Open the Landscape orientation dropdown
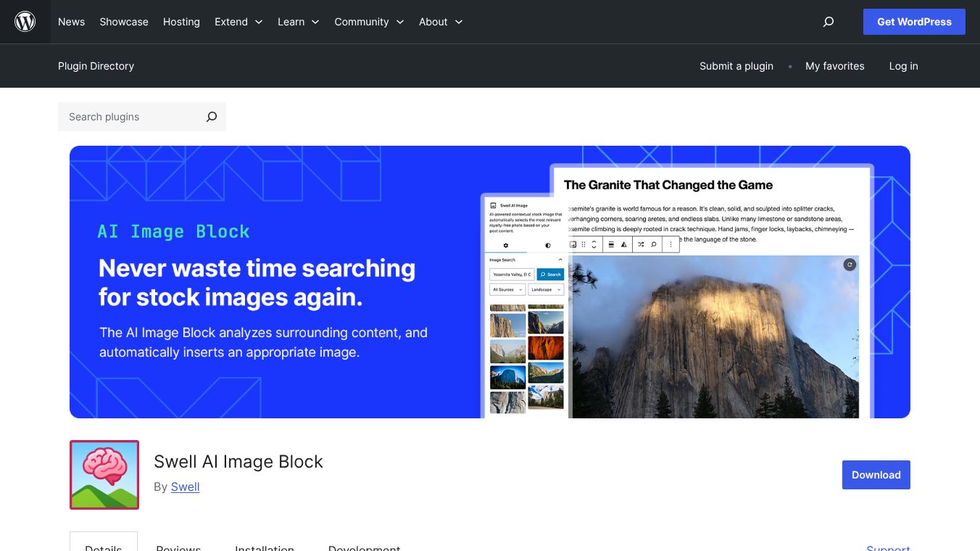This screenshot has width=980, height=551. [545, 289]
